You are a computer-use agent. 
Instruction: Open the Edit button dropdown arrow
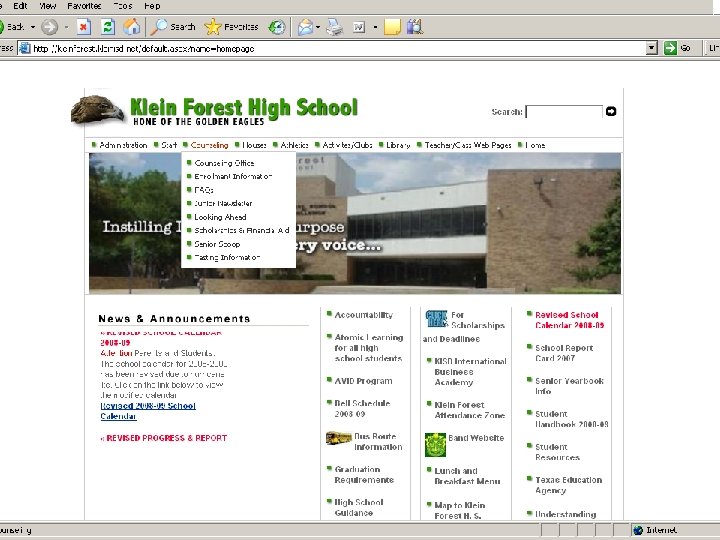click(375, 27)
